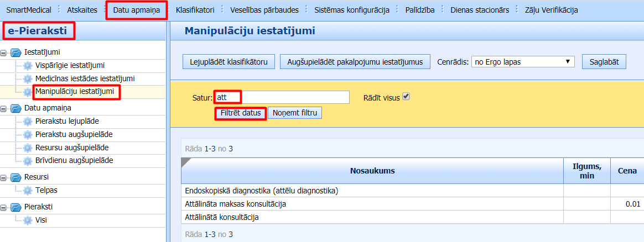Click gear icon beside Resursu augšupielāde
The image size is (644, 242).
point(28,148)
